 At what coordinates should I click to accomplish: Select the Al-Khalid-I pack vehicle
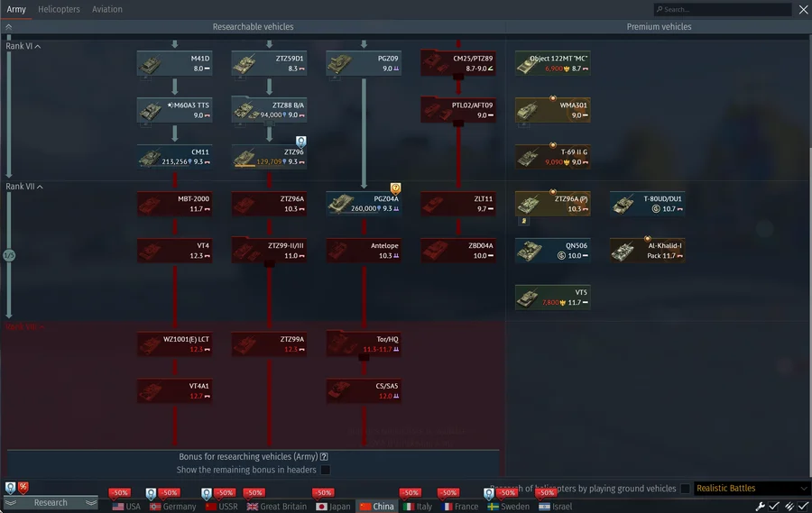(x=647, y=250)
